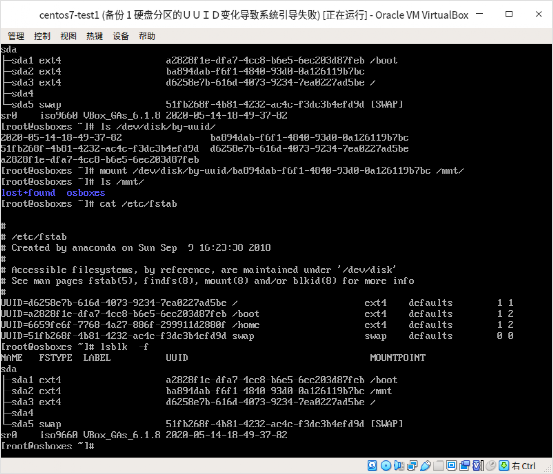Click the shared folders status icon
553x474 pixels.
438,466
